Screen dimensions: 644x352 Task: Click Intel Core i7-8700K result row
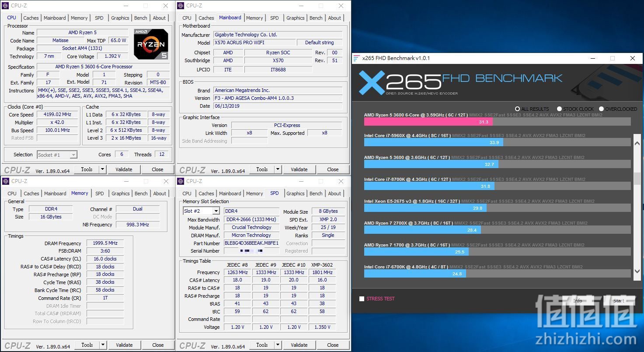tap(498, 183)
